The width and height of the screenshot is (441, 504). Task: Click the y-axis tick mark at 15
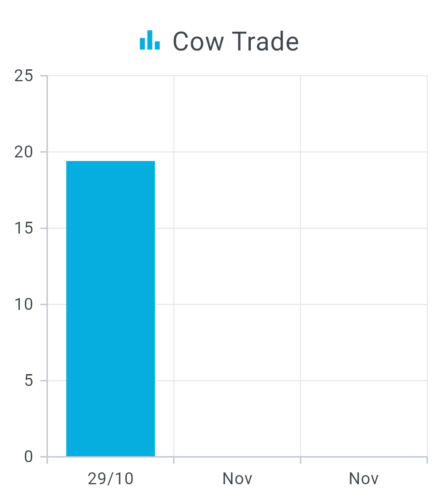pos(44,228)
